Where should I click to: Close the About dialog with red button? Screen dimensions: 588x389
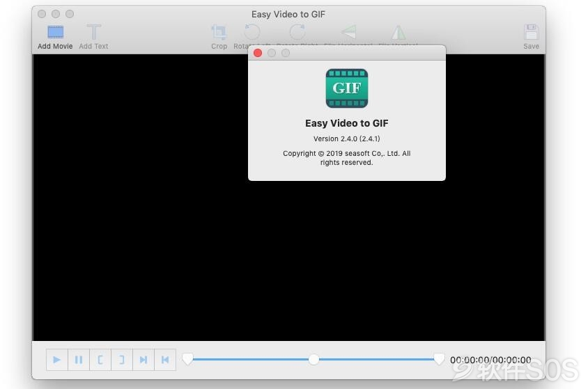pyautogui.click(x=258, y=53)
